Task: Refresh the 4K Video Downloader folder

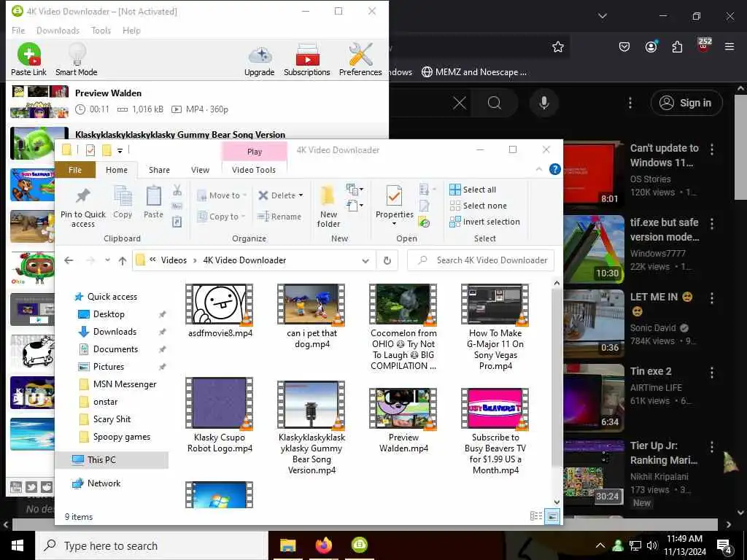Action: click(387, 260)
